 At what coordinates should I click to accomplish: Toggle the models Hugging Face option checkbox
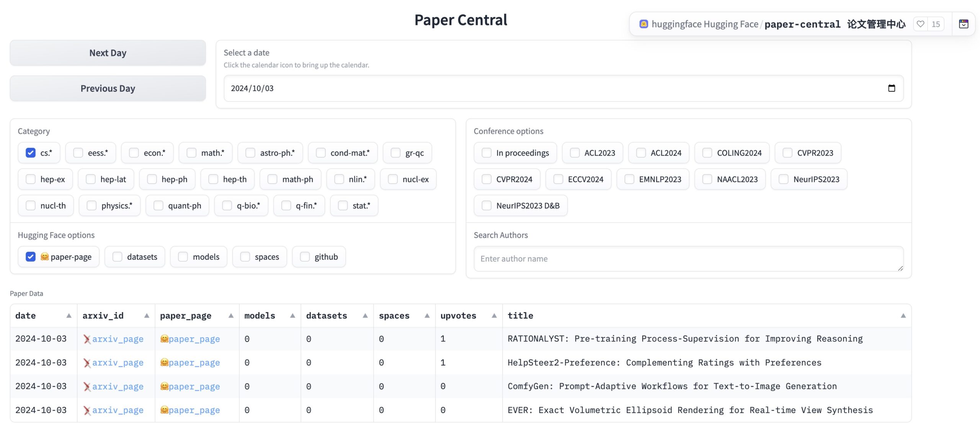click(x=183, y=256)
